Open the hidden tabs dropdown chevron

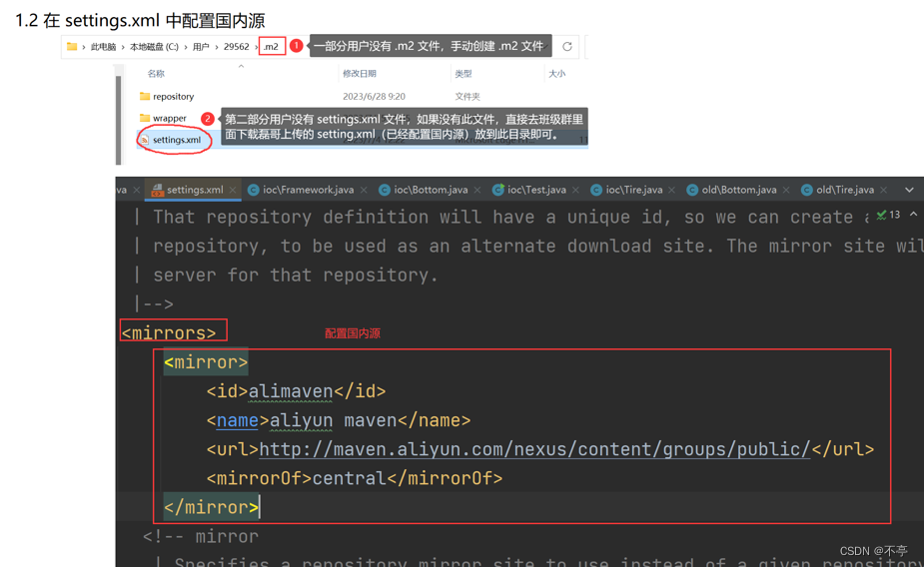point(909,190)
